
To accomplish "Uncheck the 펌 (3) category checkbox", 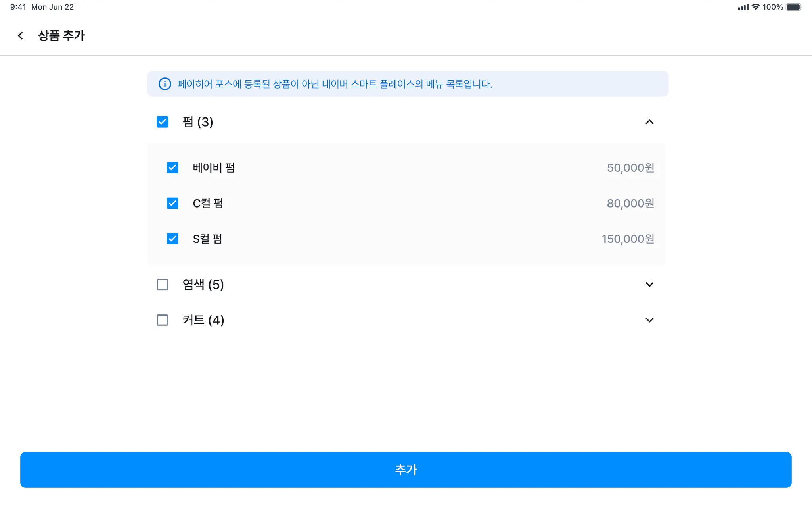I will [162, 122].
